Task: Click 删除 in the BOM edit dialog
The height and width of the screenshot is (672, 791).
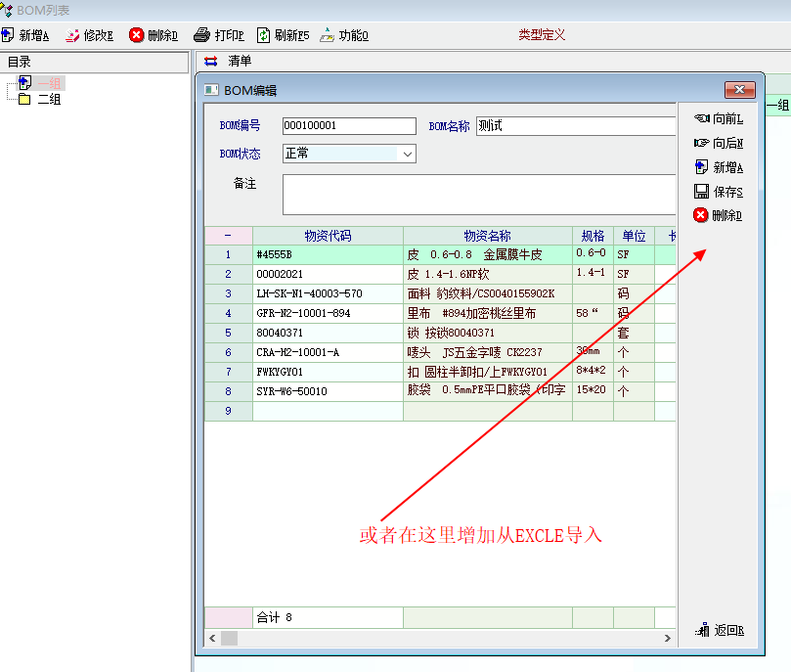Action: pos(719,215)
